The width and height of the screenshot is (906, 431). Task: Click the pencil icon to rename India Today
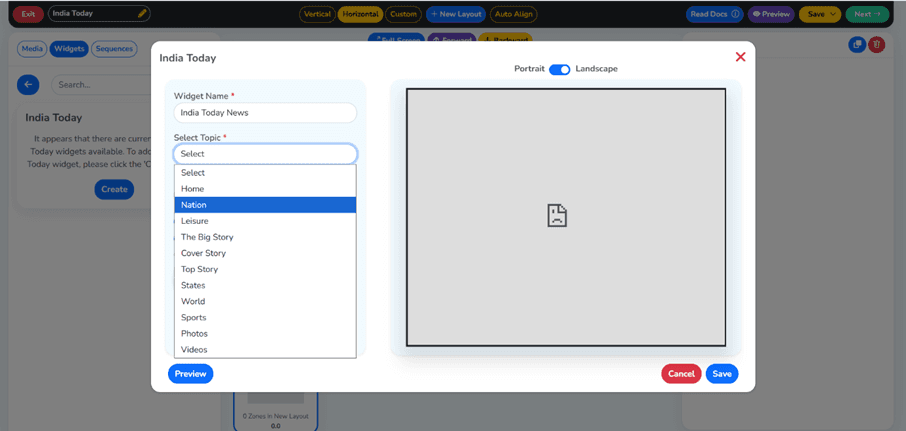click(142, 13)
